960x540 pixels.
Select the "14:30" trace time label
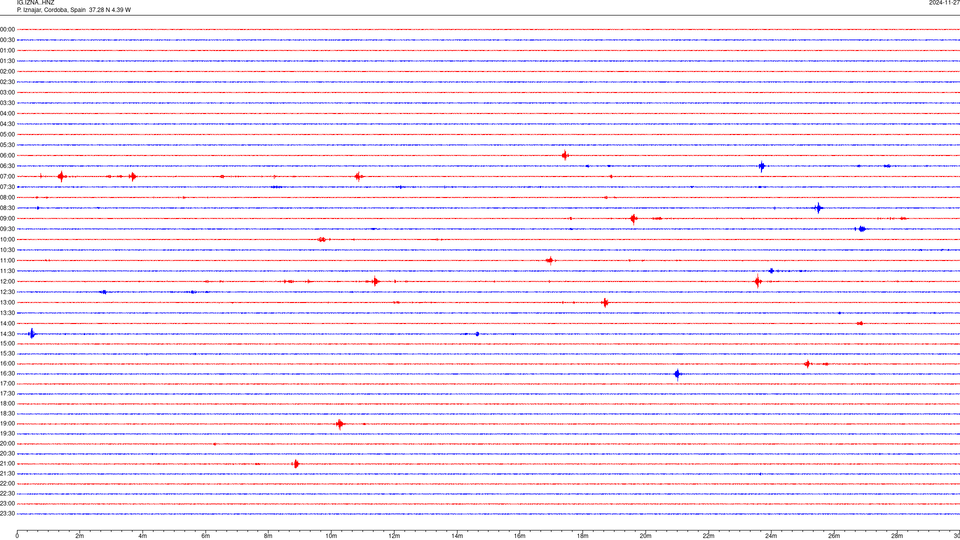[x=7, y=334]
